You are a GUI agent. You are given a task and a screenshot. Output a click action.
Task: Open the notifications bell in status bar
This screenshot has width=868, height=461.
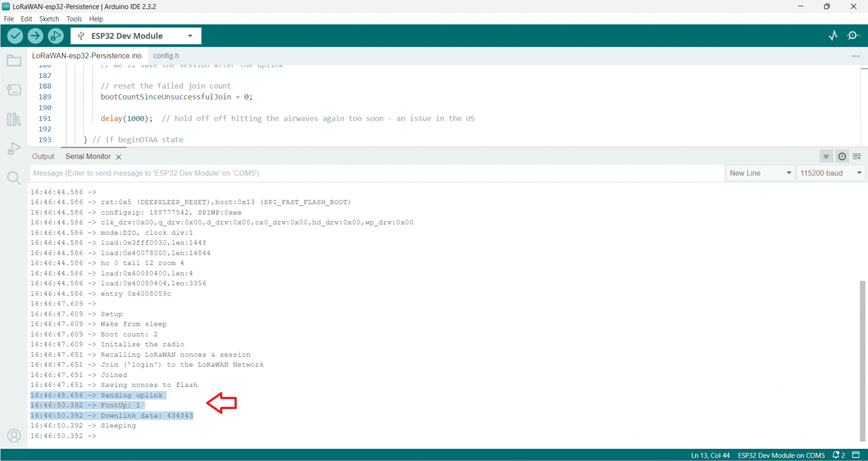click(x=836, y=455)
